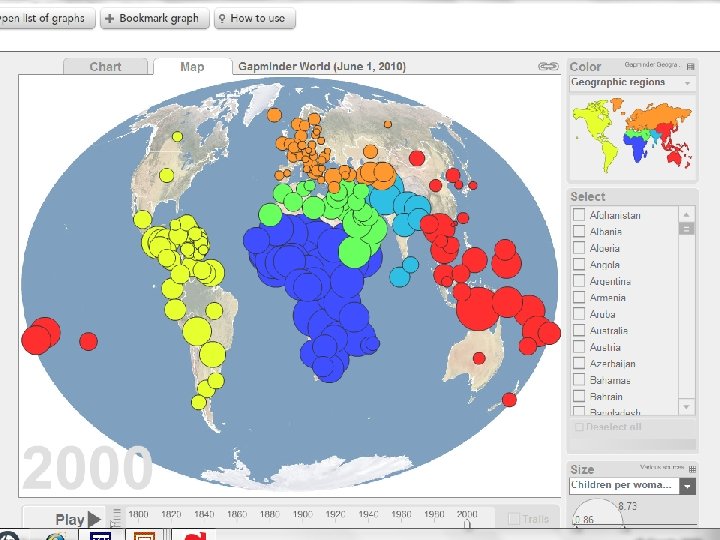This screenshot has width=720, height=540.
Task: Click the country list scrollbar thumb
Action: (x=686, y=229)
